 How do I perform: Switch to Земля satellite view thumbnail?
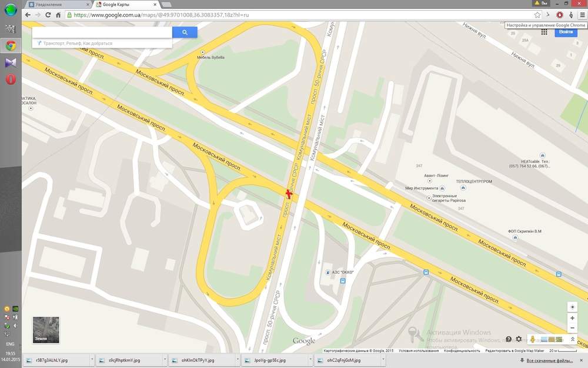point(46,330)
